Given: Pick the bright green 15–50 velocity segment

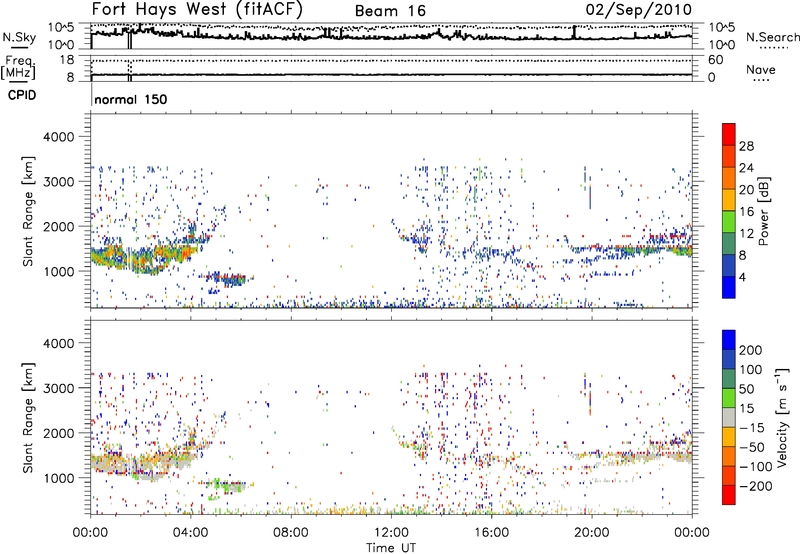Looking at the screenshot, I should (729, 398).
